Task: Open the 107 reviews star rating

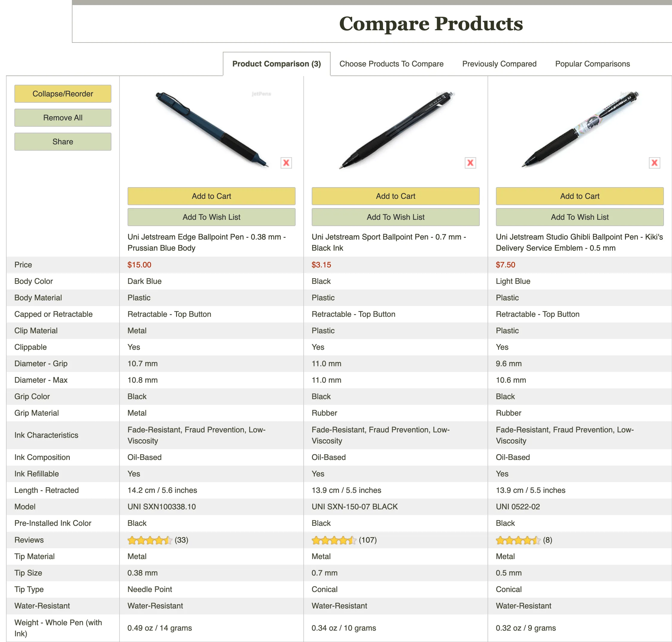Action: click(x=334, y=540)
